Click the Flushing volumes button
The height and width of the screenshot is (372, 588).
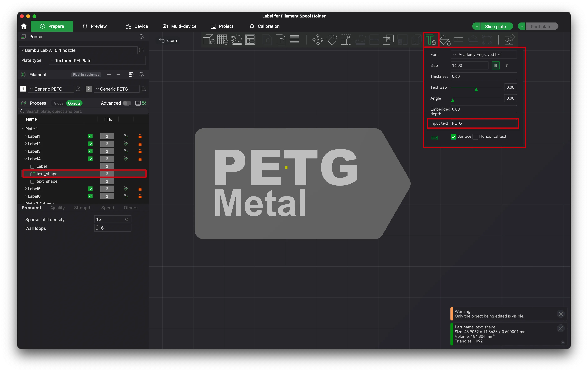click(86, 75)
